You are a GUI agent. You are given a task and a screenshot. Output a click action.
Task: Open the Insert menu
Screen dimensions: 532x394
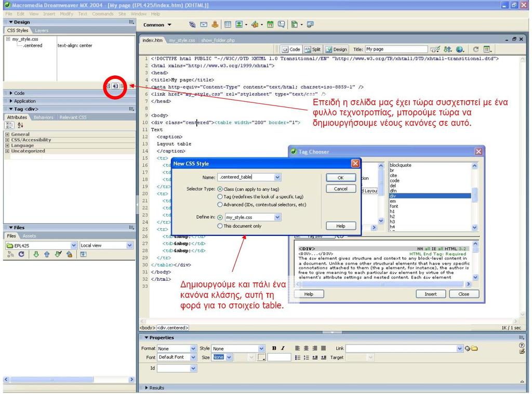[x=49, y=14]
